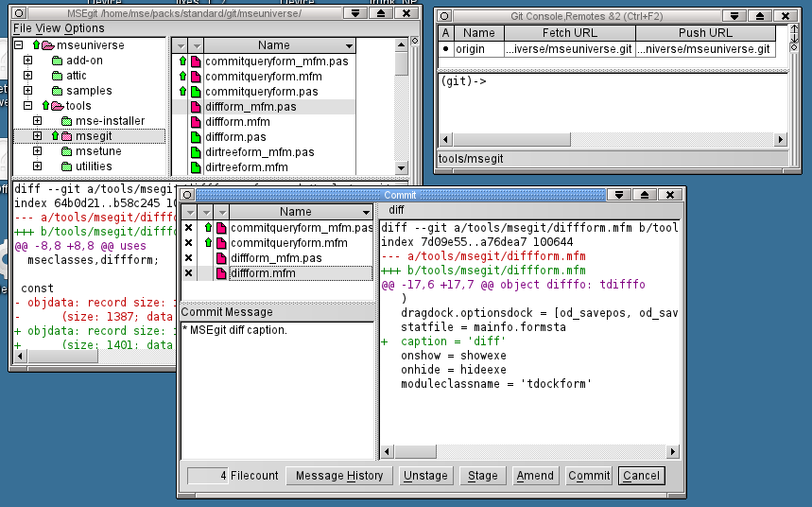Click the window menu circle icon of Git Console
812x507 pixels.
(x=444, y=16)
